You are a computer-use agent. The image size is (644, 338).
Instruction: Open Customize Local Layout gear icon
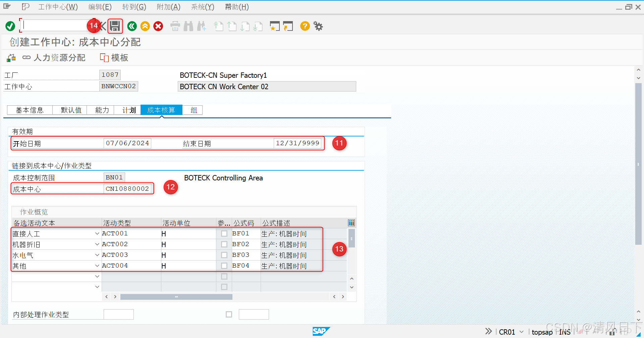tap(318, 26)
